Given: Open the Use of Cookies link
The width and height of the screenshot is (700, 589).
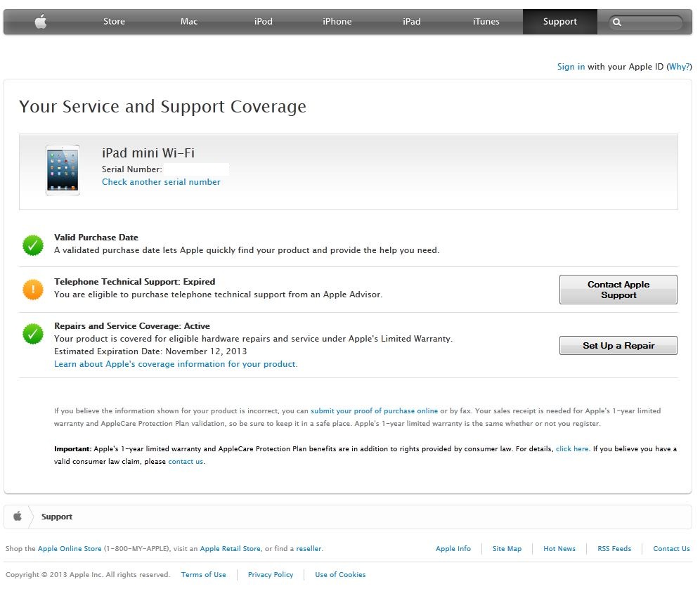Looking at the screenshot, I should [340, 575].
